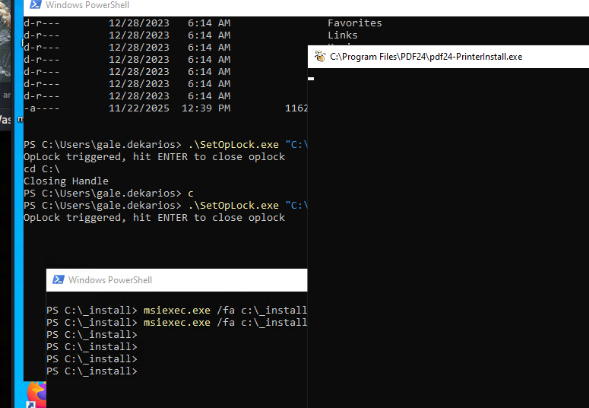This screenshot has height=408, width=589.
Task: Focus the pdf24-PrinterInstall.exe window title text
Action: tap(426, 57)
